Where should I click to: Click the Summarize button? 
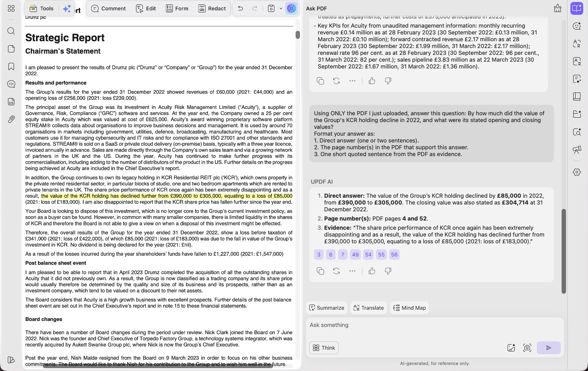327,308
